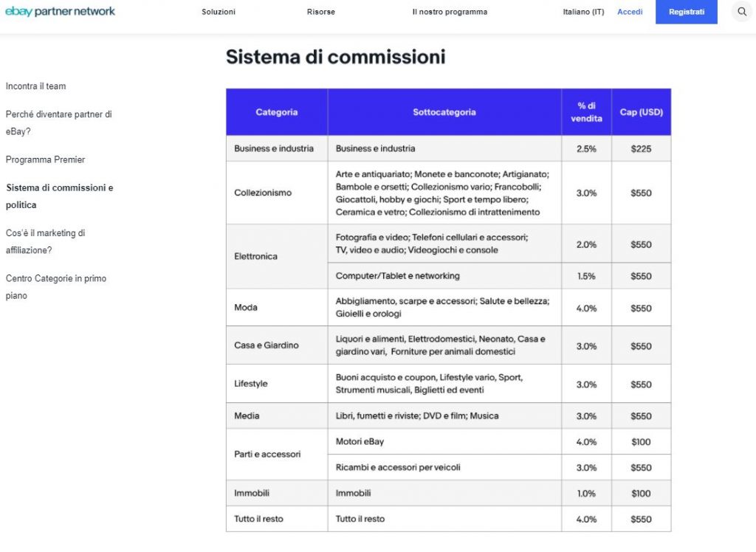Viewport: 756px width, 552px height.
Task: Open the Italiano (IT) language selector
Action: click(583, 12)
